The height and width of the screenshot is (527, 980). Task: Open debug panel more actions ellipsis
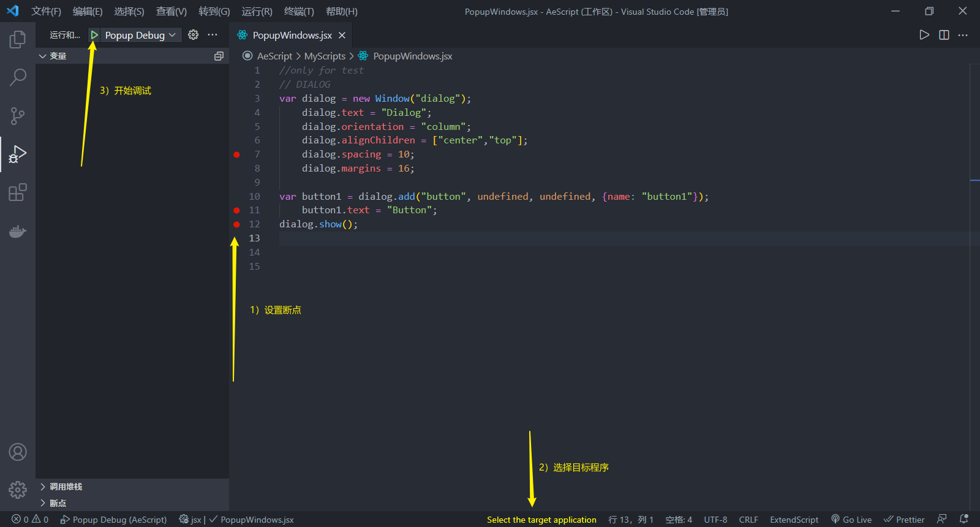[213, 35]
